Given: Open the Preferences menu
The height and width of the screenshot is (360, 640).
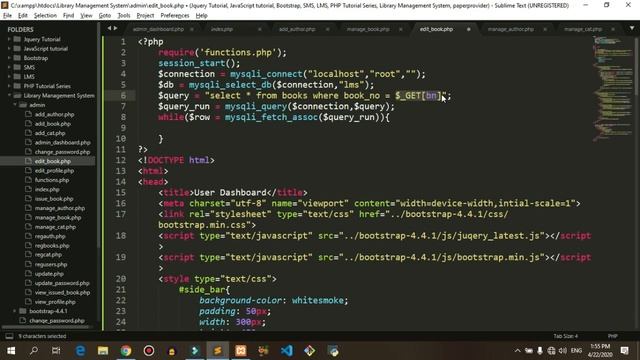Looking at the screenshot, I should click(175, 16).
